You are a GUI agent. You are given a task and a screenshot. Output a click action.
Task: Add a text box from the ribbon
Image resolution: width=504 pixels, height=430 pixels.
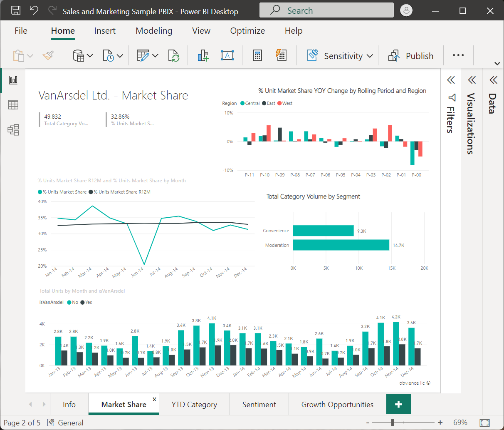(x=227, y=56)
